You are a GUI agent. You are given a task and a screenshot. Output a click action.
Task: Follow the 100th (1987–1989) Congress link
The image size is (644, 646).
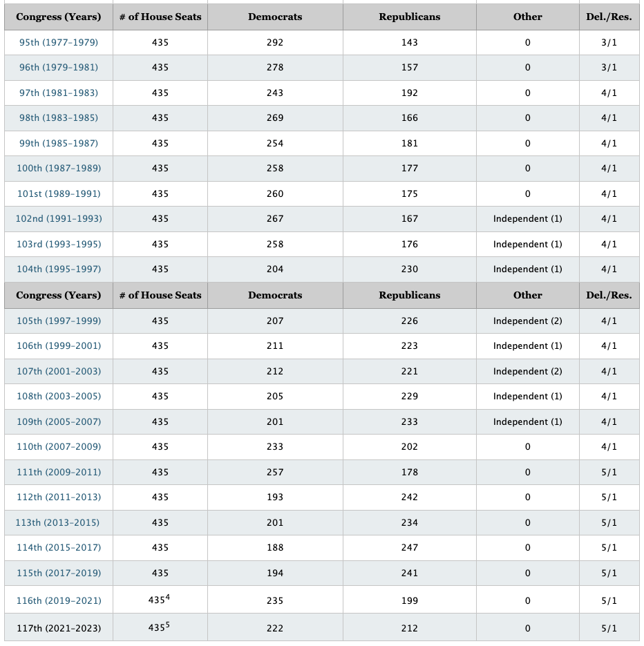pos(59,169)
